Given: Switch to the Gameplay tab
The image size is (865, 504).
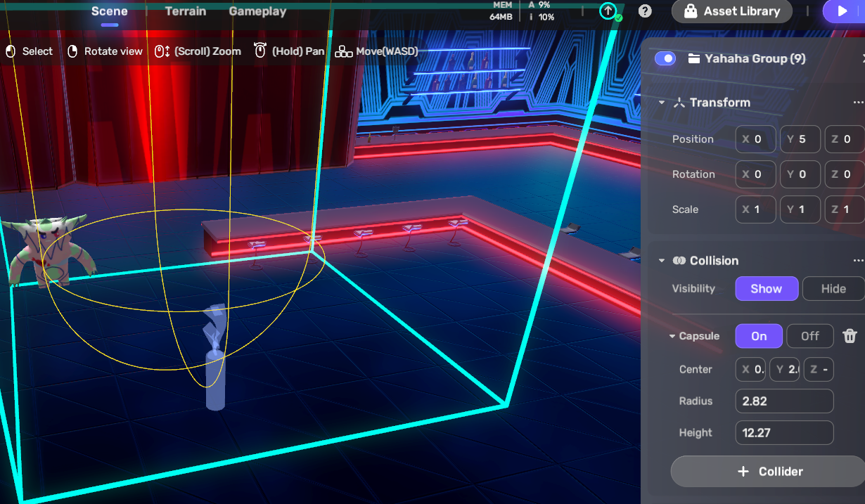Looking at the screenshot, I should (x=257, y=11).
